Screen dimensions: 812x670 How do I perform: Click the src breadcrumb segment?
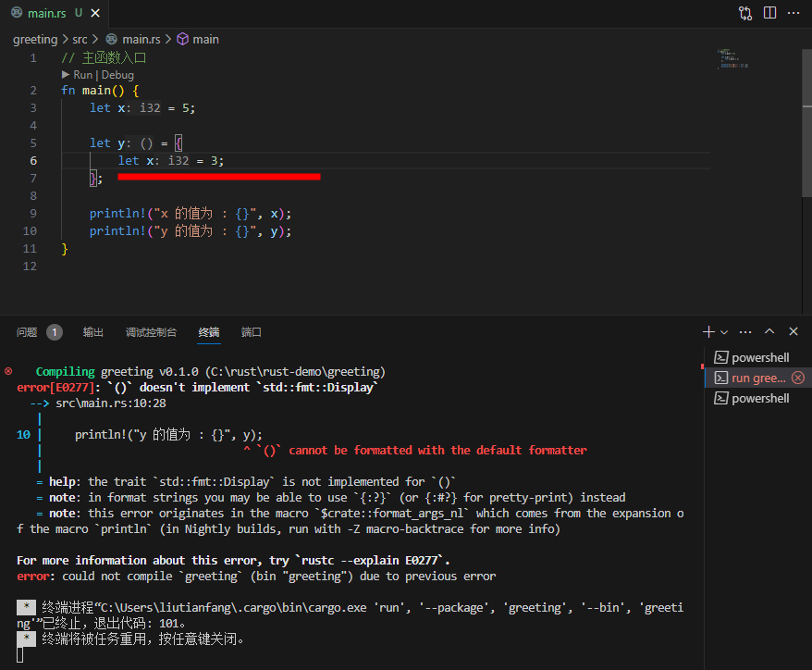[x=80, y=40]
